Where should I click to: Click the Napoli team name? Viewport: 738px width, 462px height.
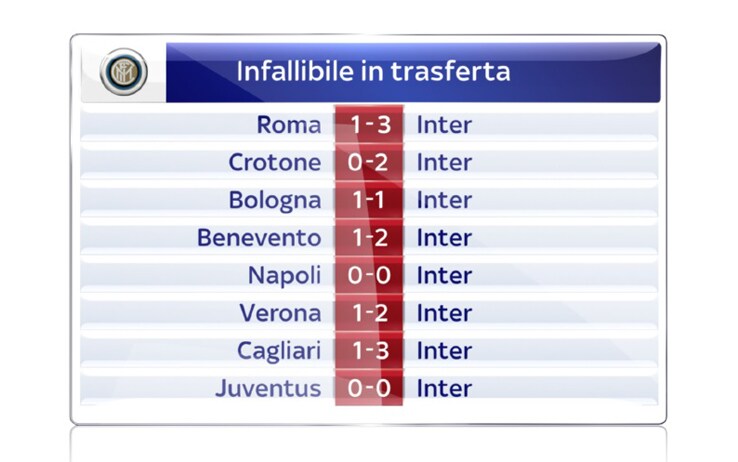click(x=285, y=277)
